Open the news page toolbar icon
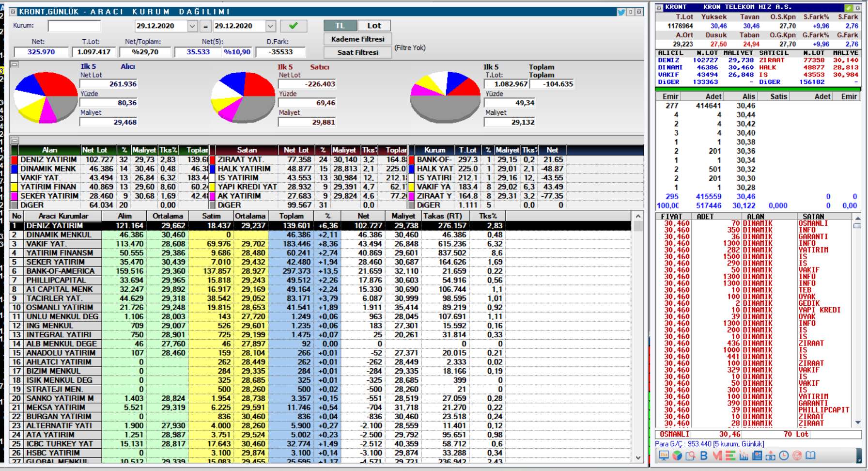The height and width of the screenshot is (471, 868). (x=757, y=455)
